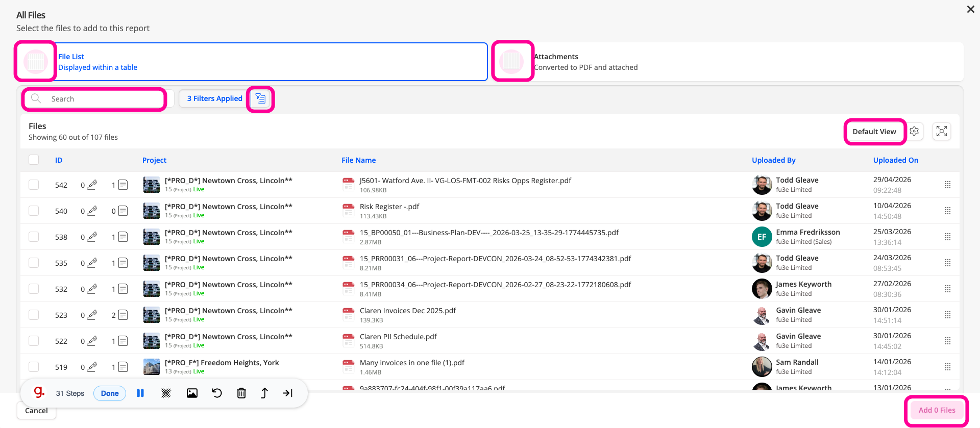Viewport: 980px width, 428px height.
Task: Open the notes icon in row 523
Action: coord(123,315)
